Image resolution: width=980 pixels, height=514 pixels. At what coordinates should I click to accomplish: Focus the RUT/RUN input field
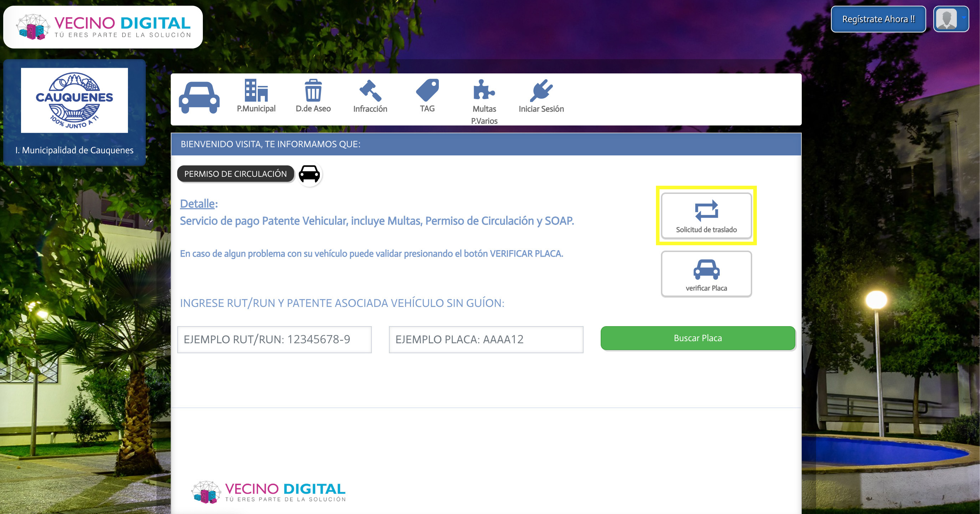pos(274,339)
